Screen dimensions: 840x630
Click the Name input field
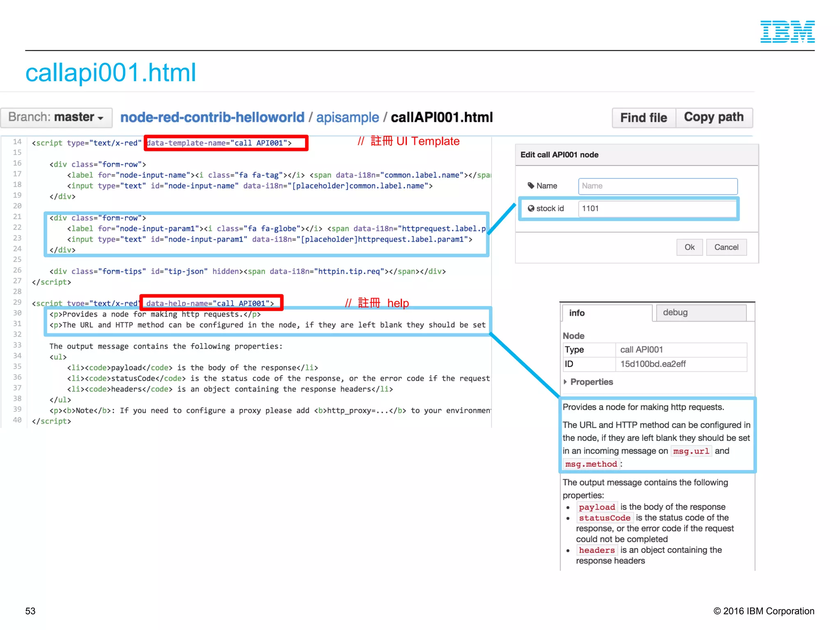coord(657,186)
